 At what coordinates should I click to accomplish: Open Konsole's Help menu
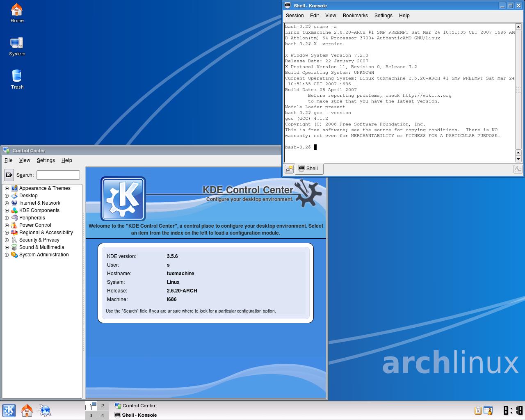pos(404,16)
